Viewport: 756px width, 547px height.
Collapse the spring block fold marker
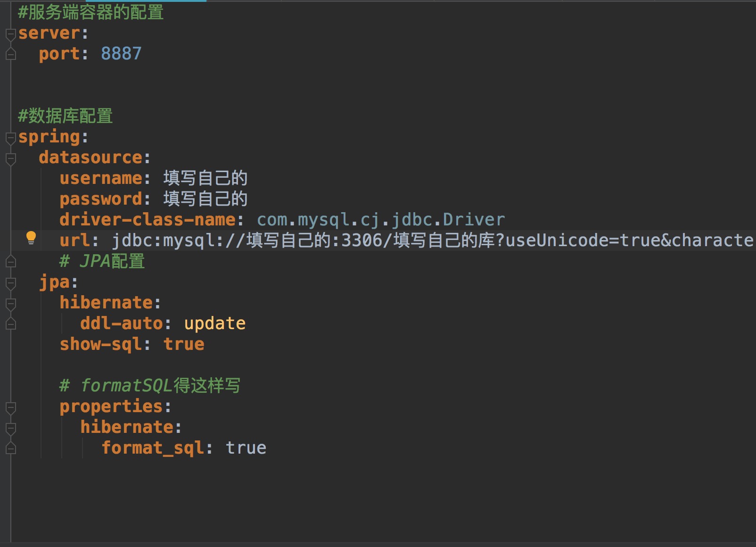pos(10,138)
